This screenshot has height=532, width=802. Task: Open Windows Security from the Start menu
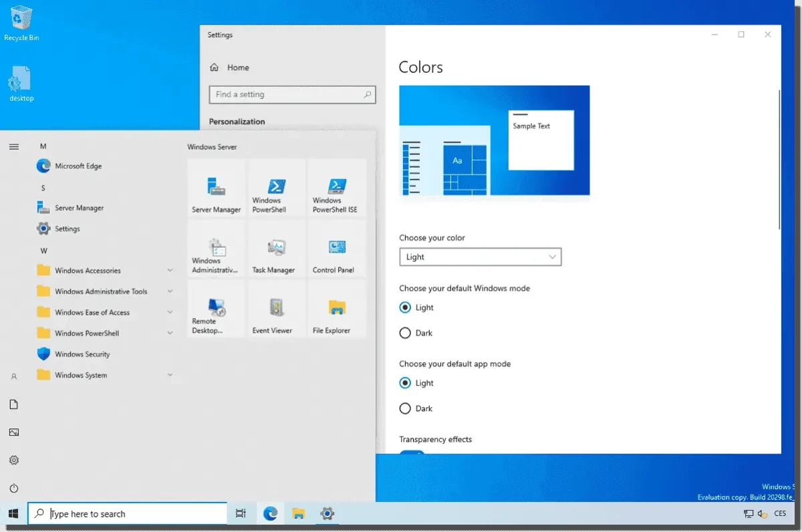(81, 354)
